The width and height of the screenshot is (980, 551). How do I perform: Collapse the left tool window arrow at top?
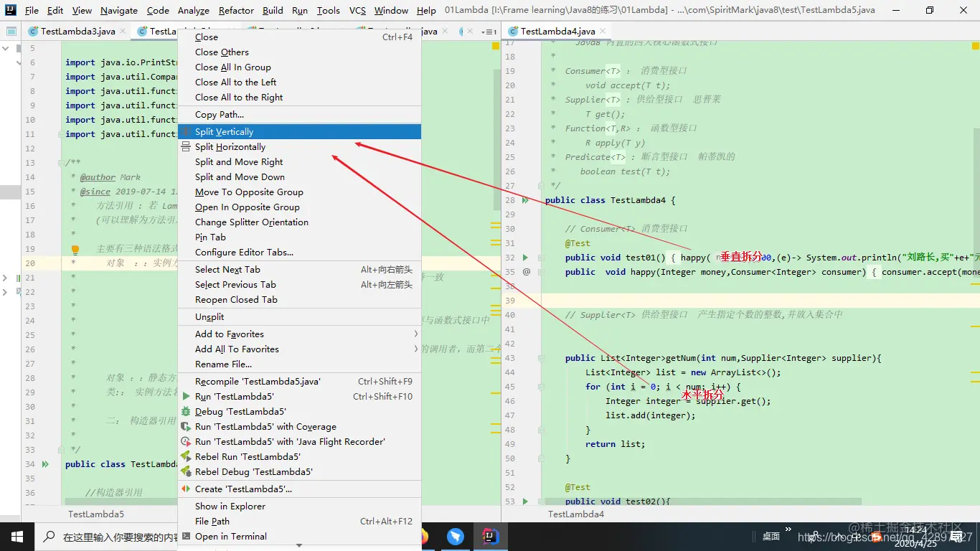(x=6, y=49)
